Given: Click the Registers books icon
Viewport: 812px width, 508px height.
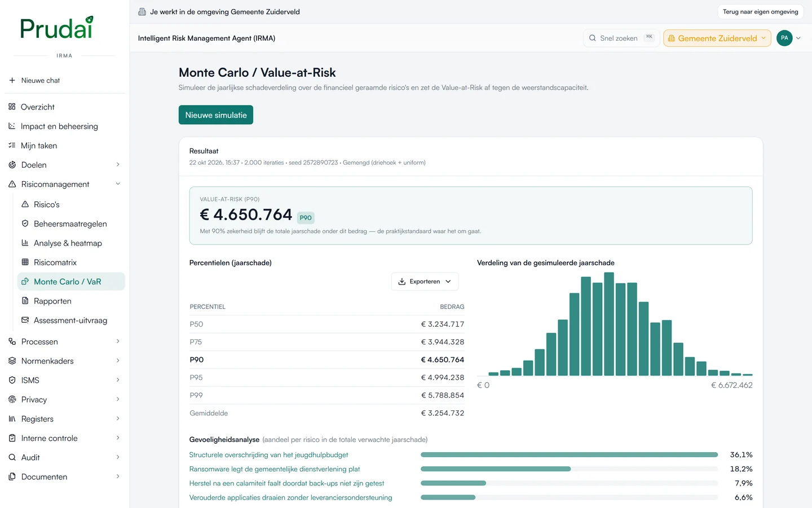Looking at the screenshot, I should coord(12,419).
